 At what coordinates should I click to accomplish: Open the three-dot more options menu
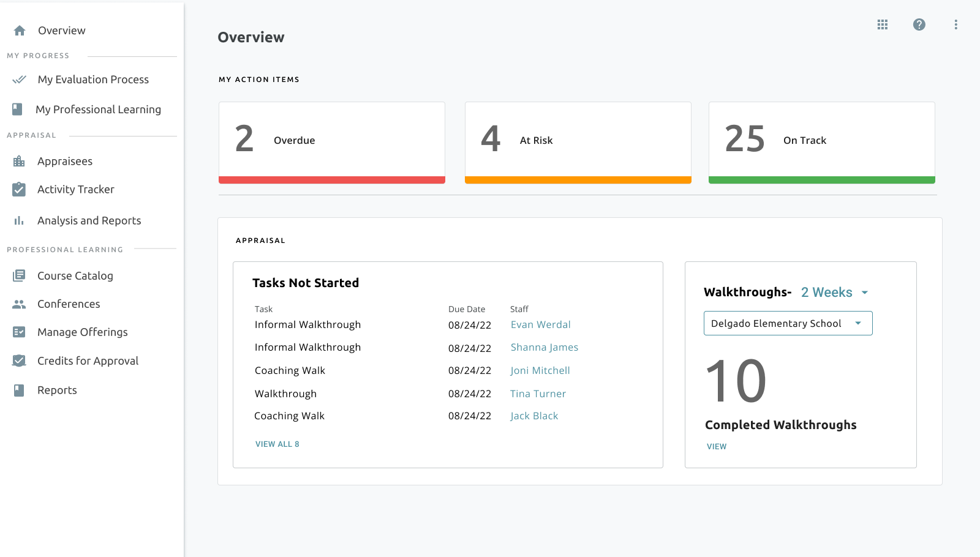pyautogui.click(x=956, y=24)
